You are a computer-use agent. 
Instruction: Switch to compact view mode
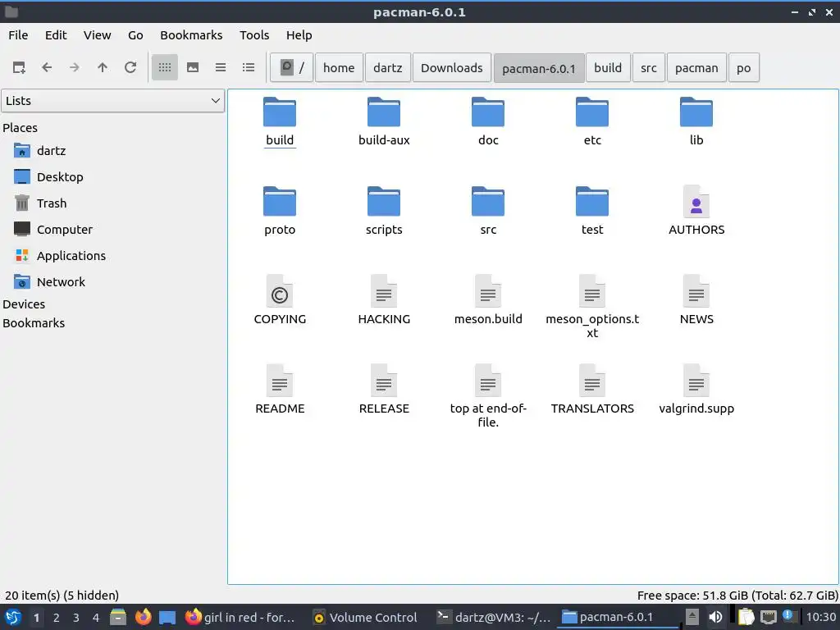[221, 67]
